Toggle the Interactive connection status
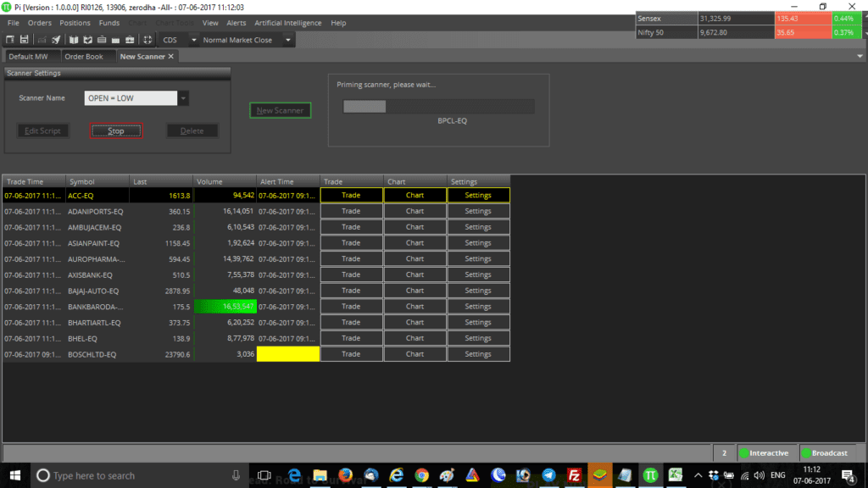868x488 pixels. 764,452
